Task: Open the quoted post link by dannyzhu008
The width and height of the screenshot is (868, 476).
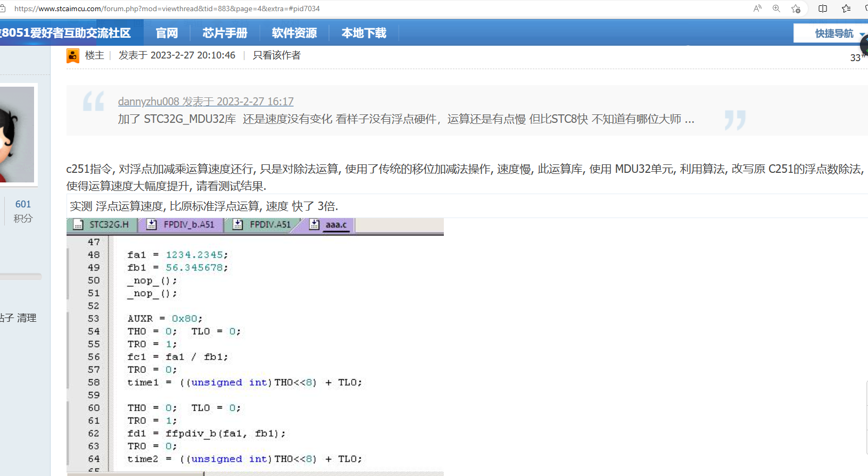Action: click(206, 102)
